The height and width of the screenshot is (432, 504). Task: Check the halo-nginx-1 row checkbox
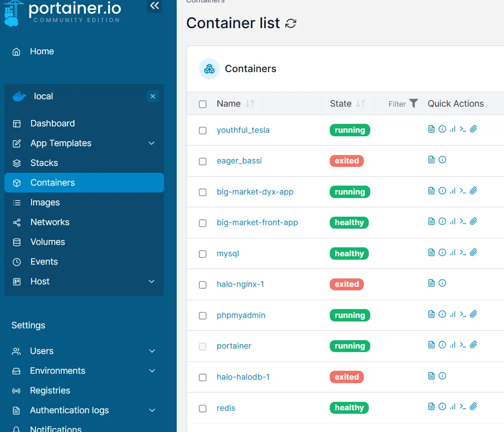[202, 285]
